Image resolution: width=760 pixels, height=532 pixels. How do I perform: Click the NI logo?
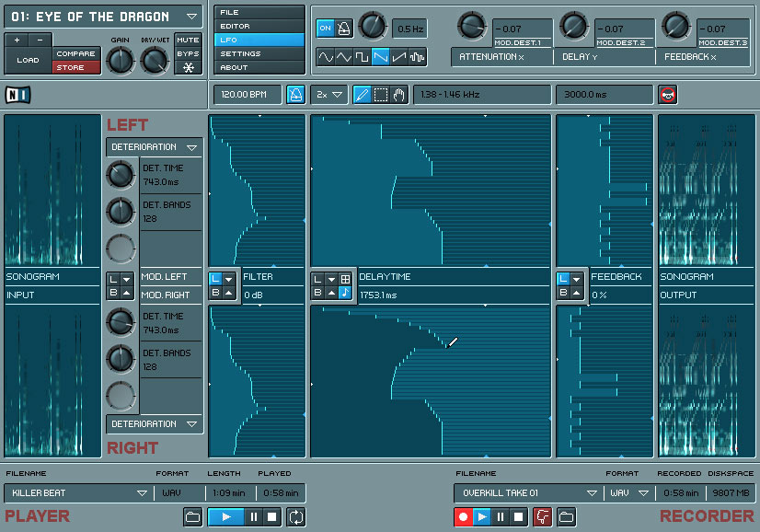point(17,95)
